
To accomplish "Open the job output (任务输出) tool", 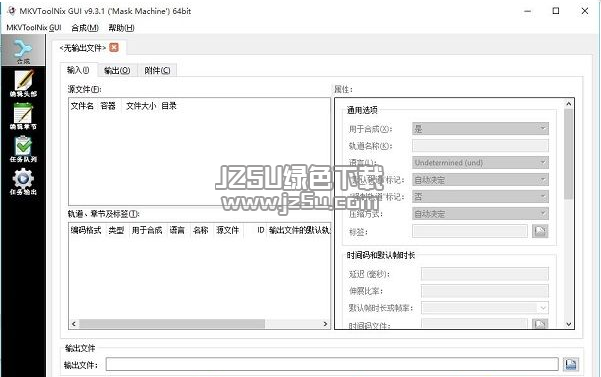I will [x=23, y=182].
